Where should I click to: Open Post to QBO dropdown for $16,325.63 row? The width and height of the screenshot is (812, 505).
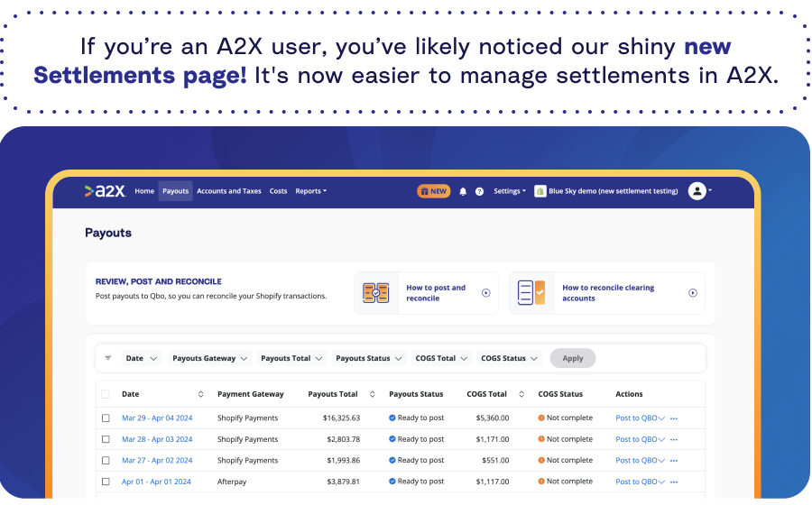coord(661,418)
